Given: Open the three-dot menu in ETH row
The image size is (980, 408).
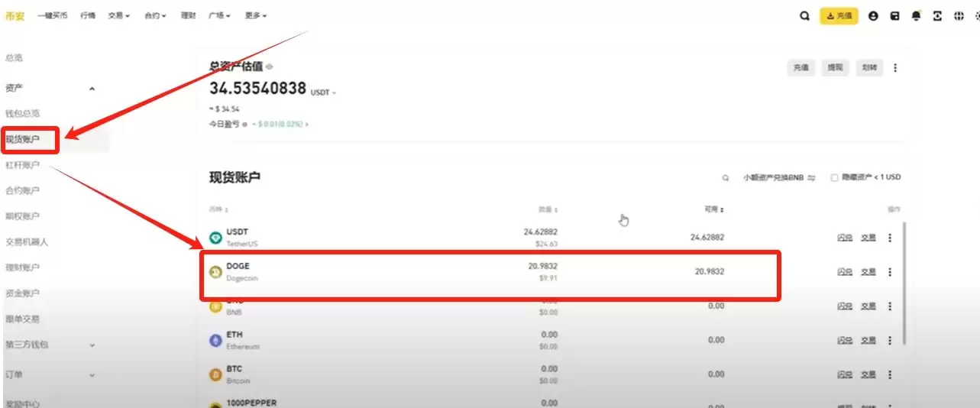Looking at the screenshot, I should pyautogui.click(x=889, y=340).
